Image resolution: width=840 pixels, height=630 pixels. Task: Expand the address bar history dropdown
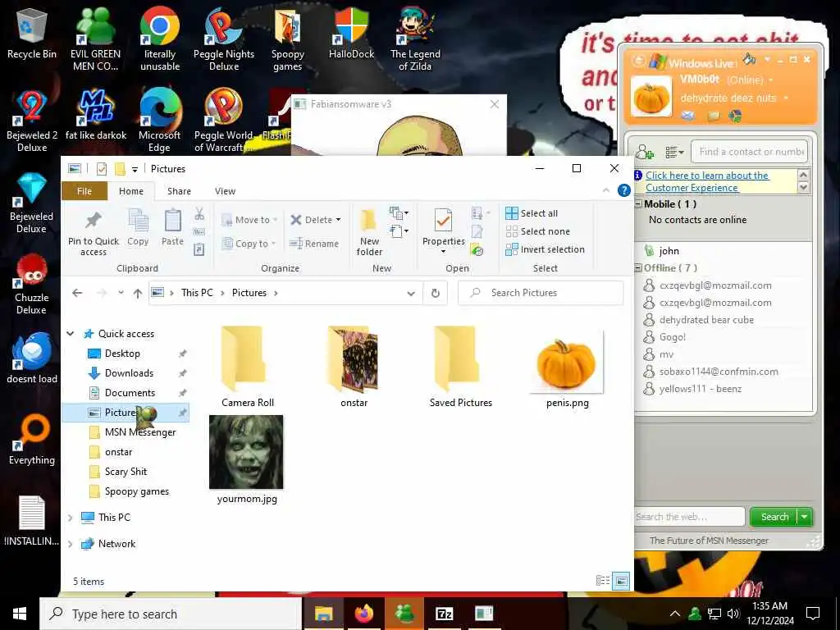411,293
